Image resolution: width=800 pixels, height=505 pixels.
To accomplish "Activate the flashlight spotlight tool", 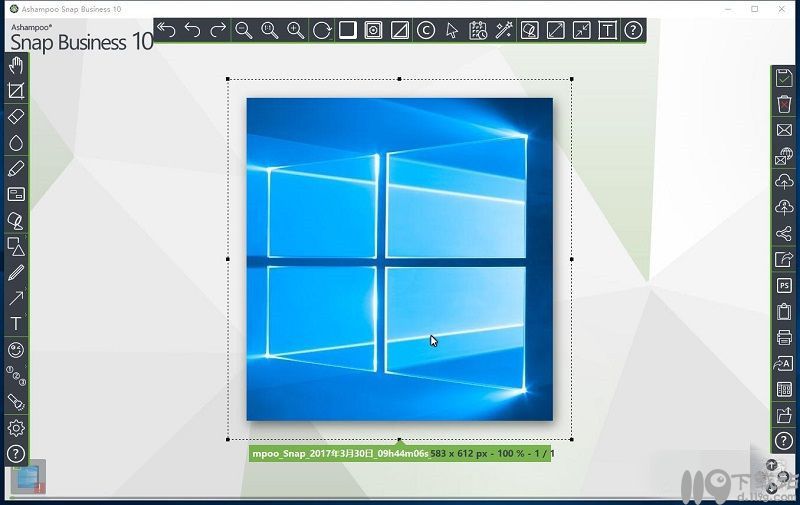I will [16, 402].
